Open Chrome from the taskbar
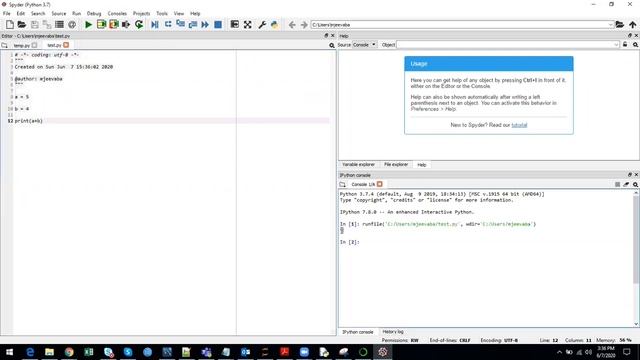The height and width of the screenshot is (360, 640). pos(69,352)
